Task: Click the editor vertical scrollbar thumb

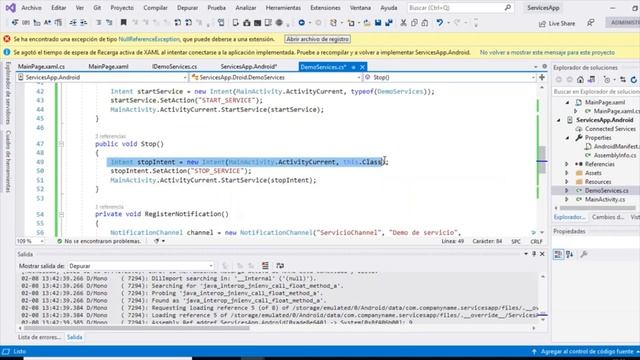Action: click(x=542, y=159)
